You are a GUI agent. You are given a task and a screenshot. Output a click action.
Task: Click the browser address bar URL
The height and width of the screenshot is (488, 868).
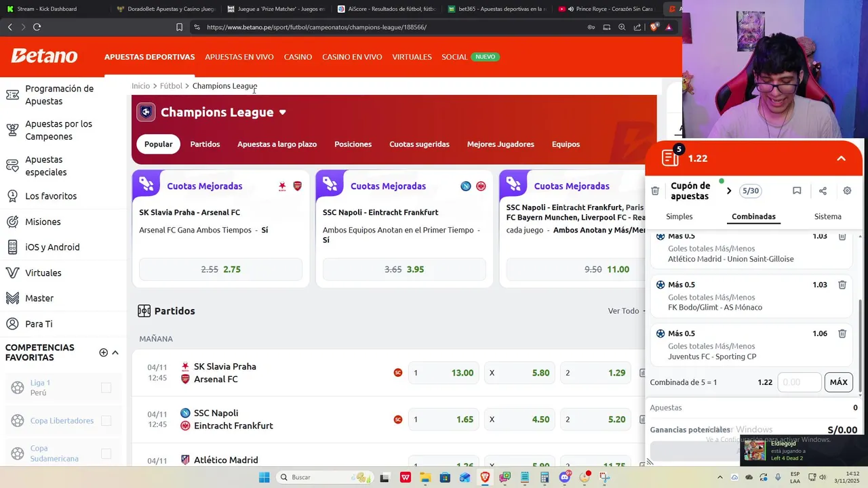(317, 27)
